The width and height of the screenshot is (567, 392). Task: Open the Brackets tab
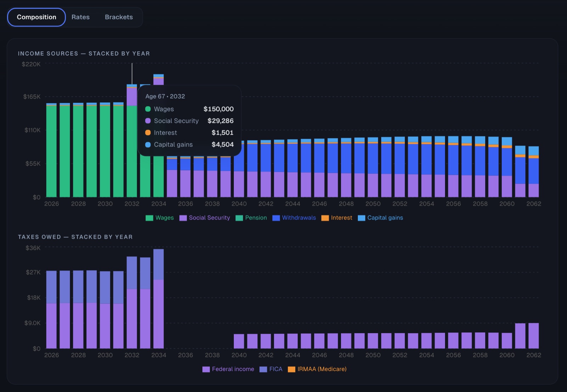coord(119,17)
